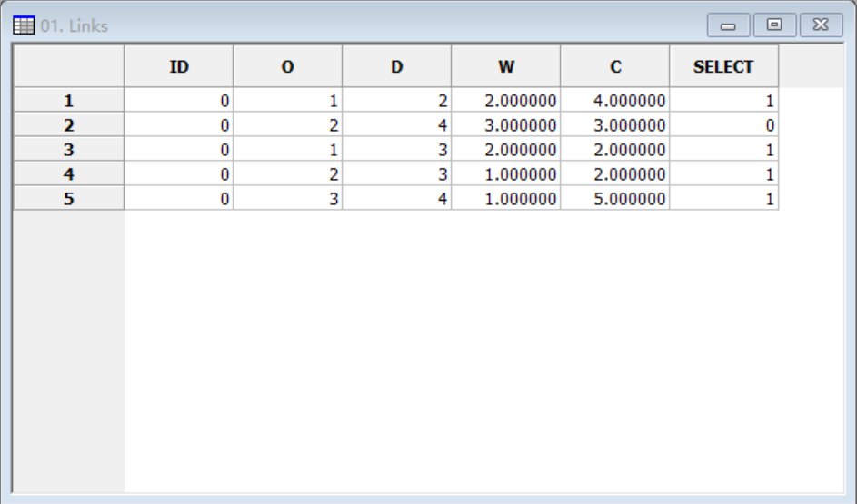This screenshot has width=857, height=504.
Task: Click W value 2.000000 in row 3
Action: click(506, 150)
